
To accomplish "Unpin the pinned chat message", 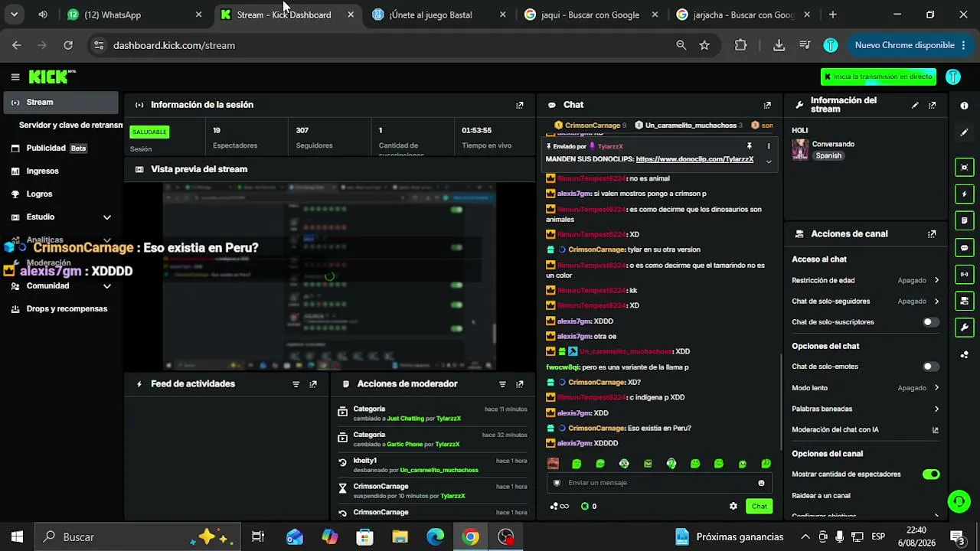I will pyautogui.click(x=750, y=146).
